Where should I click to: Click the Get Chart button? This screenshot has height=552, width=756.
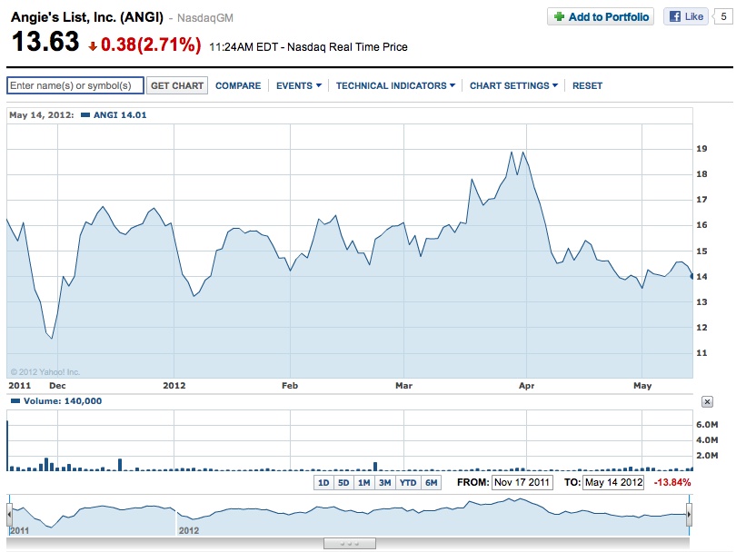177,85
